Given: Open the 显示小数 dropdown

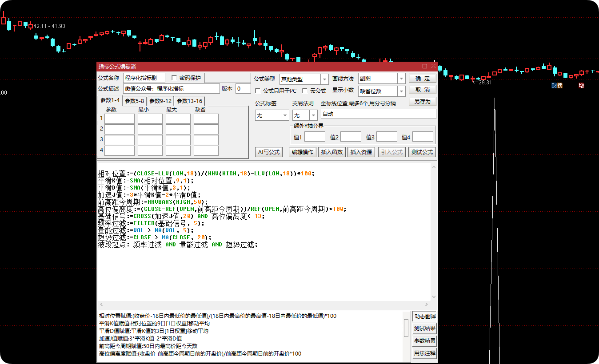Looking at the screenshot, I should (x=402, y=91).
